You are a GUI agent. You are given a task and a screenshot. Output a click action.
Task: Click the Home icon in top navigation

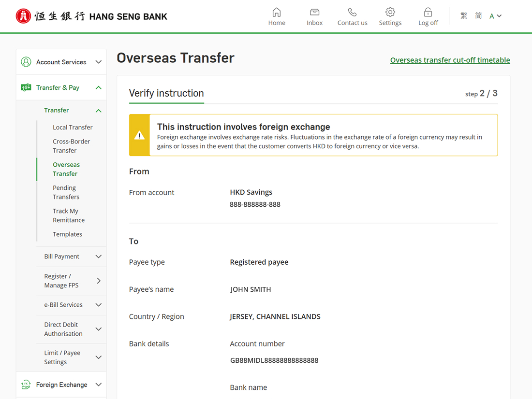click(277, 12)
